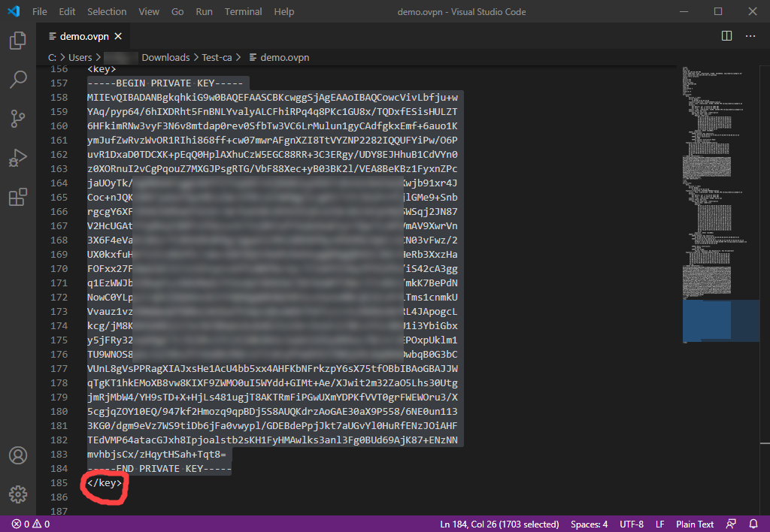This screenshot has height=532, width=770.
Task: Click the Accounts icon in activity bar
Action: click(x=18, y=455)
